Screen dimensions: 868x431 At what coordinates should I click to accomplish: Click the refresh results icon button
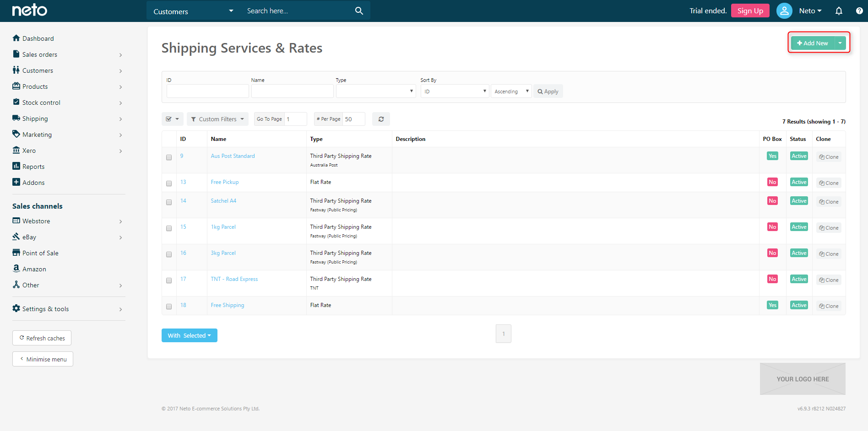tap(381, 119)
